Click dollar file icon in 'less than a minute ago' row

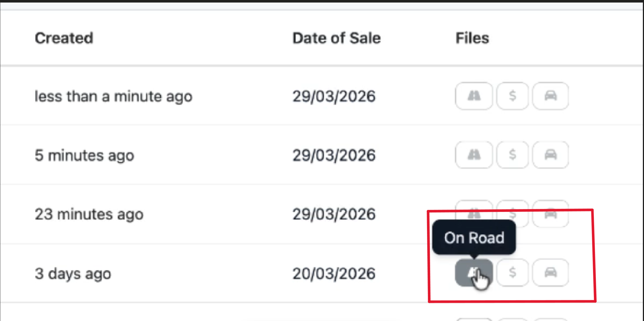coord(512,96)
